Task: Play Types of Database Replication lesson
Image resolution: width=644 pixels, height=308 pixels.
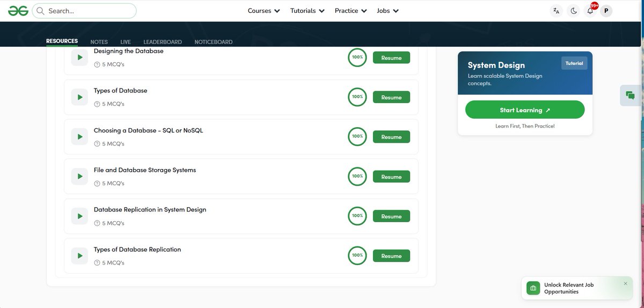Action: [79, 256]
